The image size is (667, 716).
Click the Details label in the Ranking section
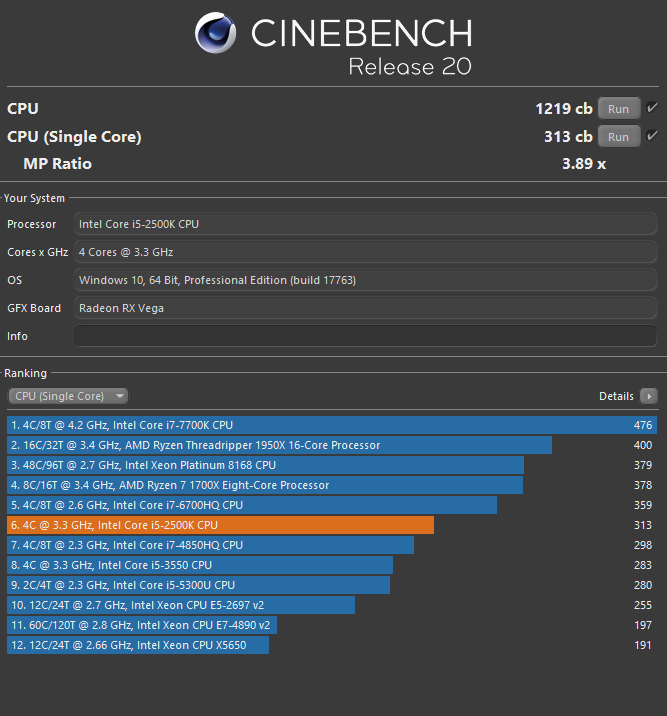(616, 396)
